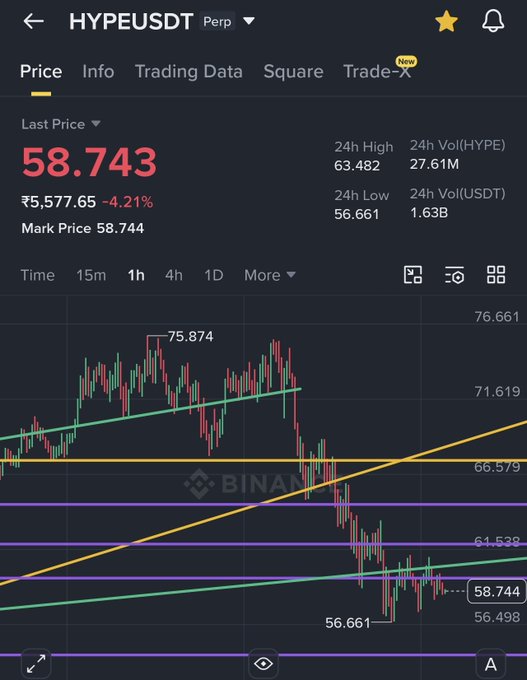Click the 56.661 chart low label
This screenshot has width=527, height=680.
pyautogui.click(x=347, y=623)
